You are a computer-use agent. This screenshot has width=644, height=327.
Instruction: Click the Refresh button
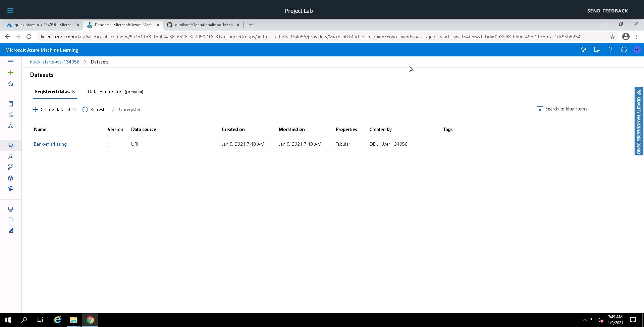click(94, 110)
